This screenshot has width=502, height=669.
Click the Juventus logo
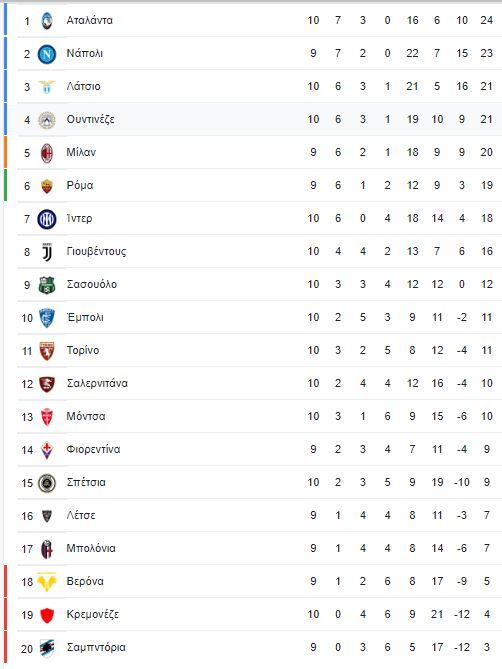[x=47, y=252]
